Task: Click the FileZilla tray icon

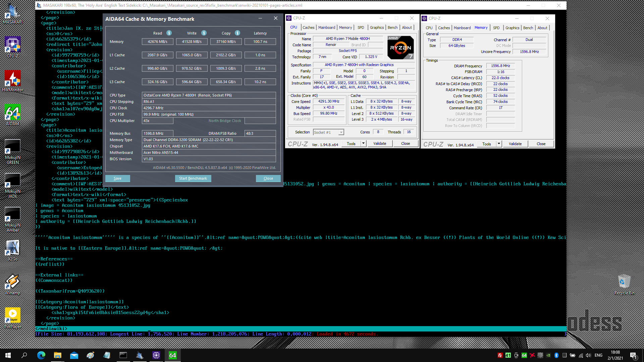Action: click(x=500, y=355)
